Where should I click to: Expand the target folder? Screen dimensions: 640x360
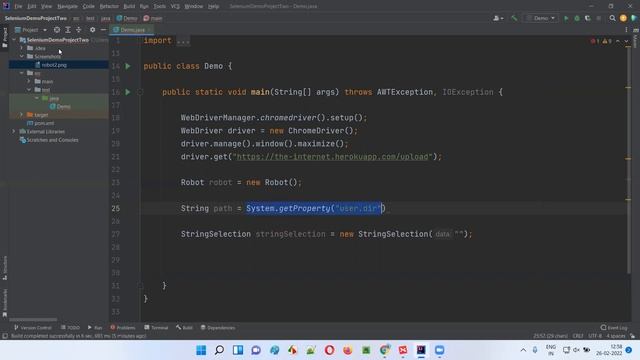point(22,115)
